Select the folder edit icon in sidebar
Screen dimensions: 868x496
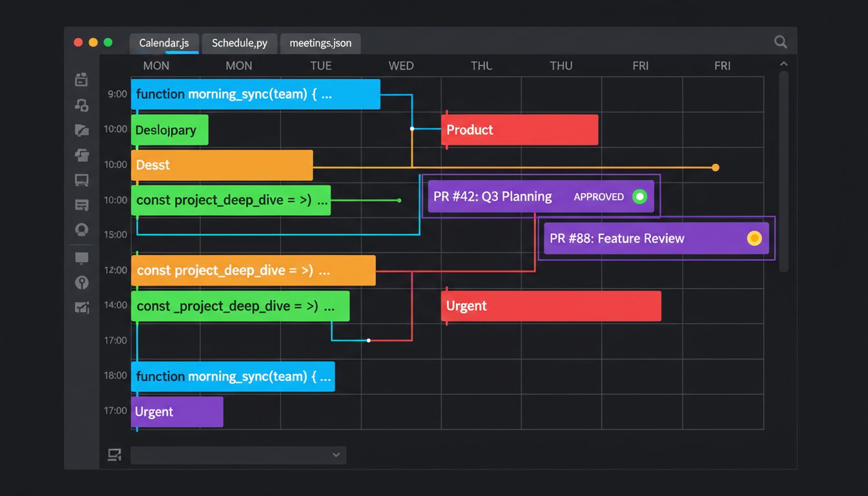click(81, 130)
